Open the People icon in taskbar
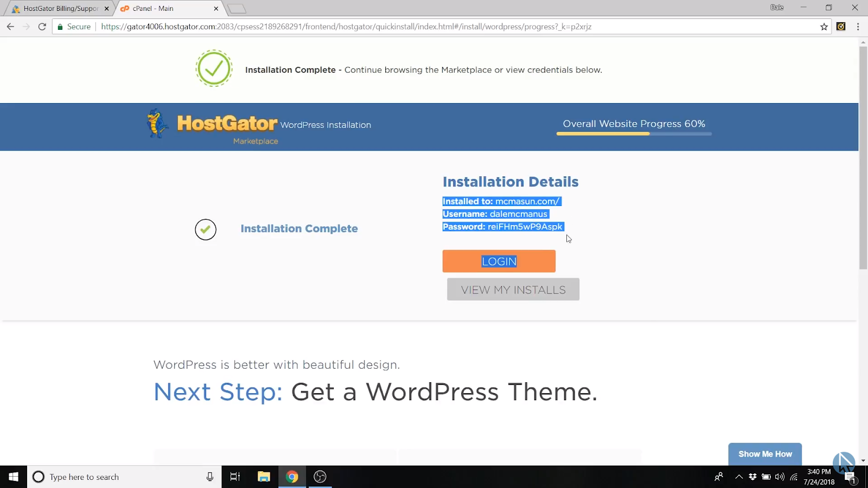Screen dimensions: 868x488 719,477
